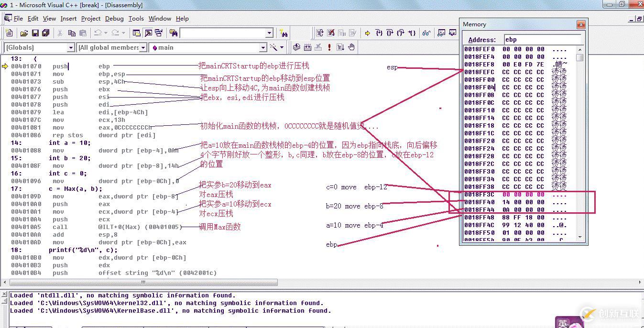
Task: Click the red Execute Program exclamation icon
Action: pyautogui.click(x=329, y=47)
